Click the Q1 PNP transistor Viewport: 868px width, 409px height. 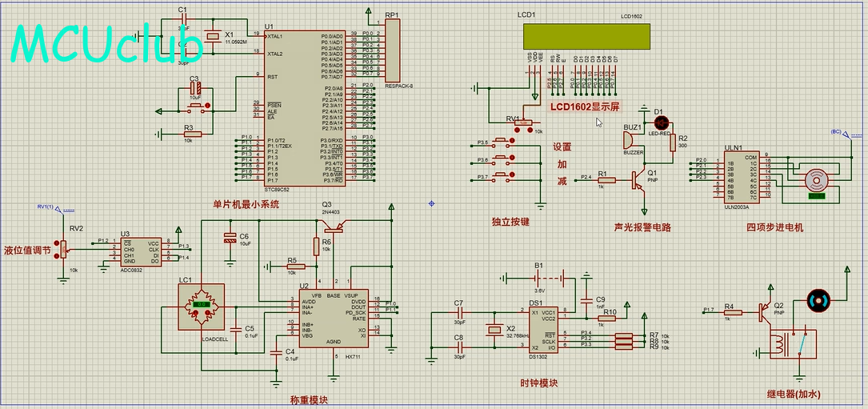tap(639, 179)
